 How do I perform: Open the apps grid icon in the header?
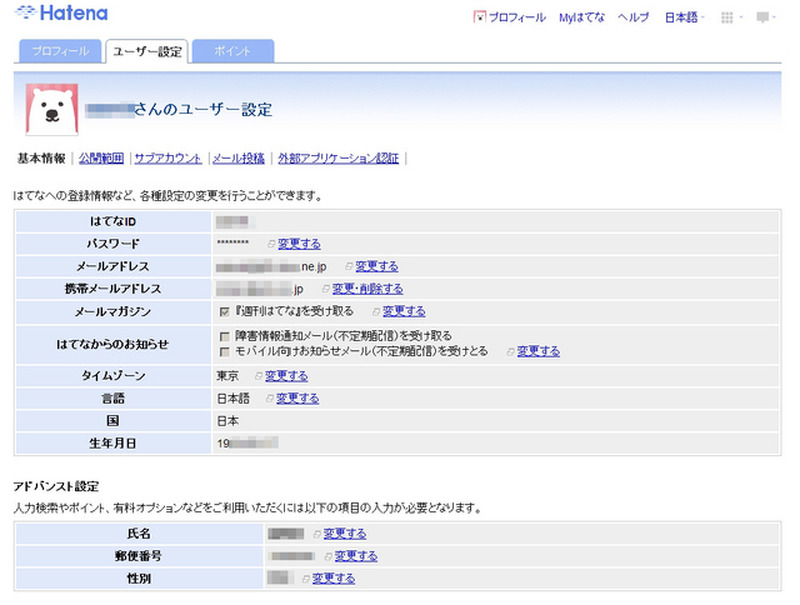727,16
